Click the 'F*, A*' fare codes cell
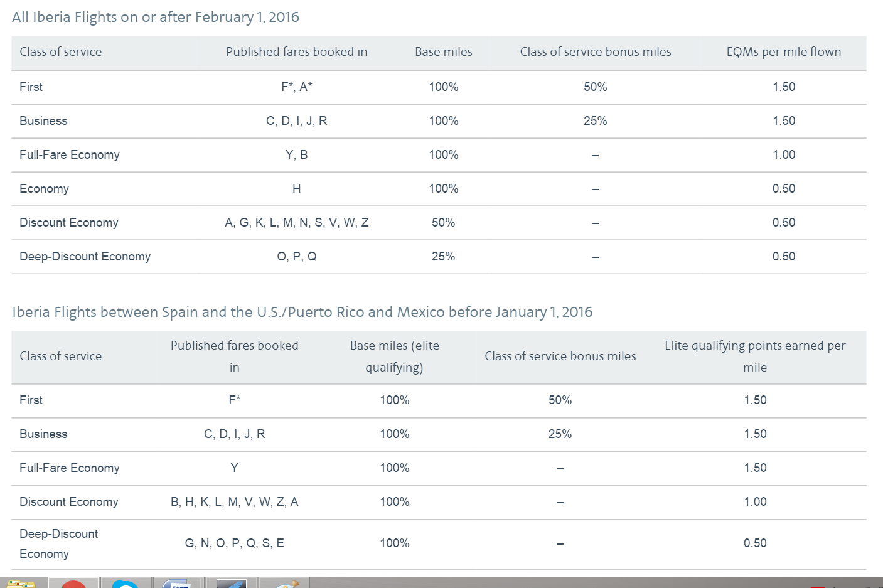Image resolution: width=883 pixels, height=588 pixels. click(297, 87)
